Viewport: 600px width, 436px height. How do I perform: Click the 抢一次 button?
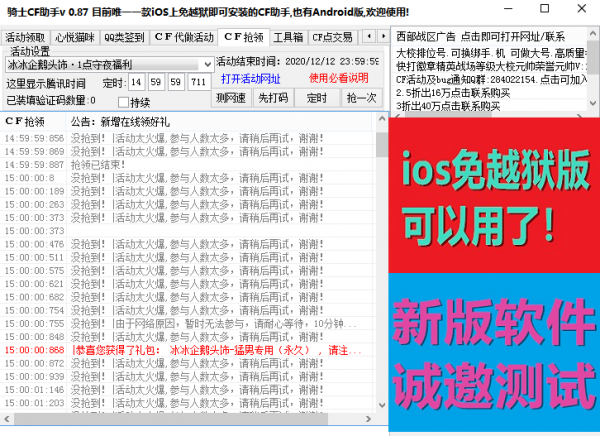click(361, 98)
